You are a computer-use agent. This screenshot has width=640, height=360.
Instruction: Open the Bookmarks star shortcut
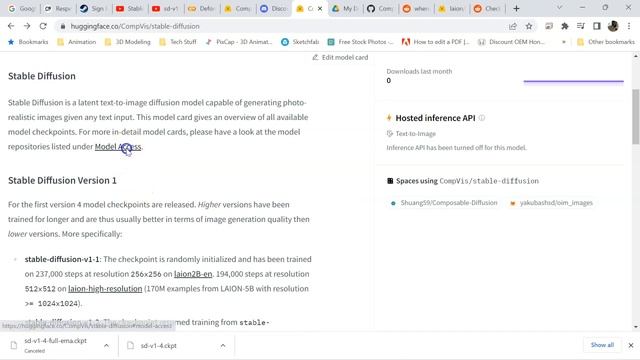28,42
